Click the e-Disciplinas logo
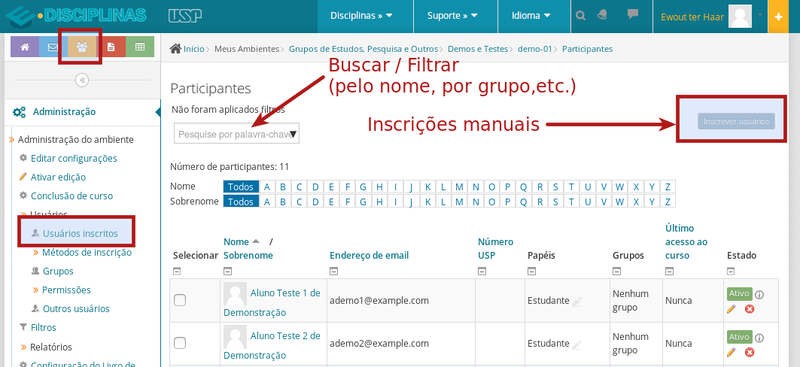Image resolution: width=800 pixels, height=367 pixels. (x=76, y=16)
